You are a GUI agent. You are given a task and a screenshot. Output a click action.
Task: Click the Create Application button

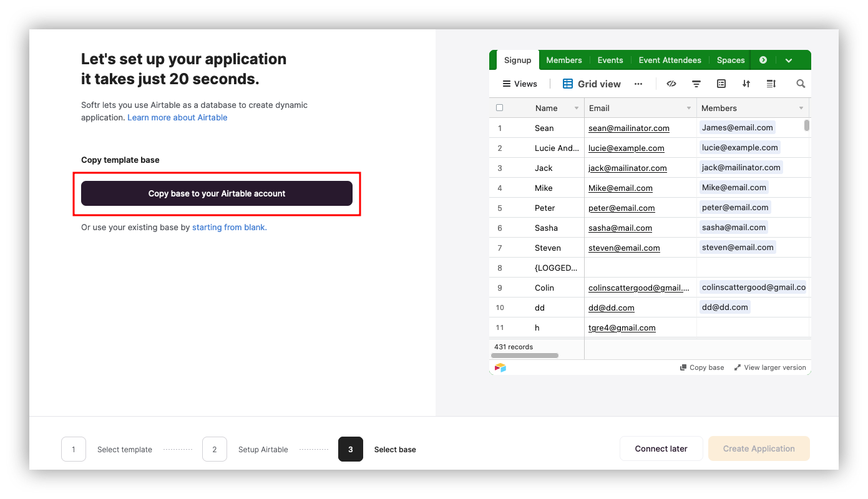coord(759,448)
